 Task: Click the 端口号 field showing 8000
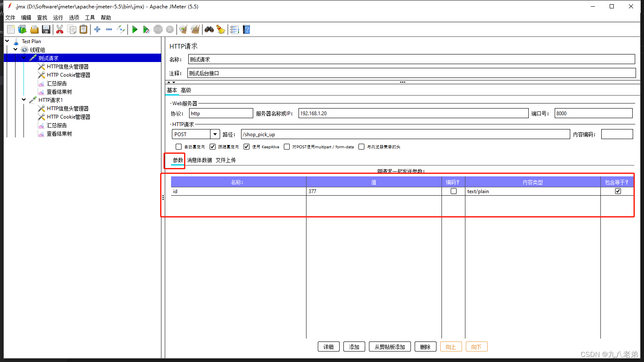click(593, 113)
